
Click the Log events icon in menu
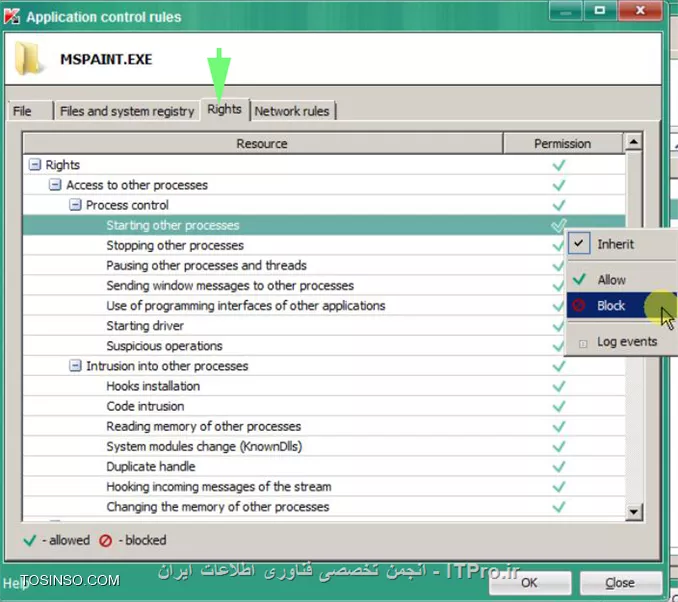point(582,344)
